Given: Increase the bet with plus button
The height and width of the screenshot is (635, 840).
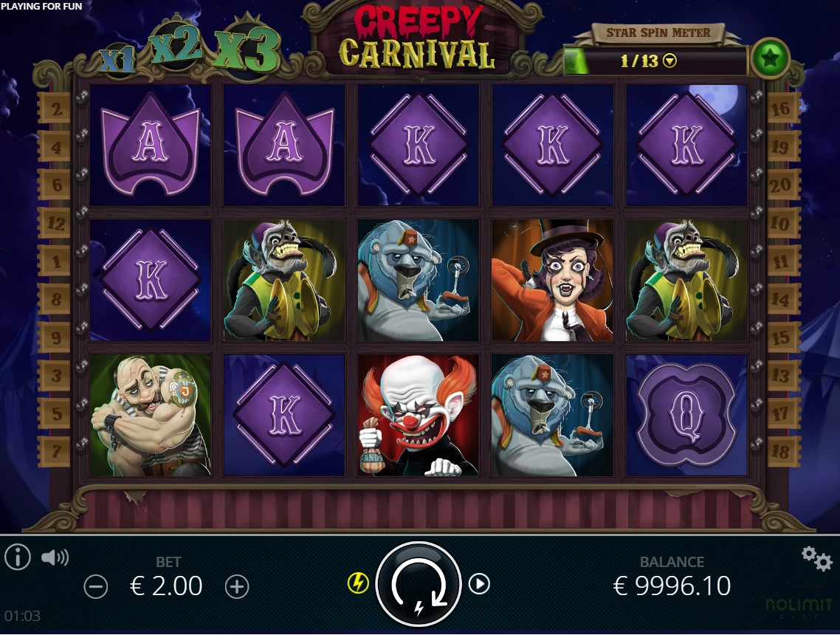Looking at the screenshot, I should point(237,587).
